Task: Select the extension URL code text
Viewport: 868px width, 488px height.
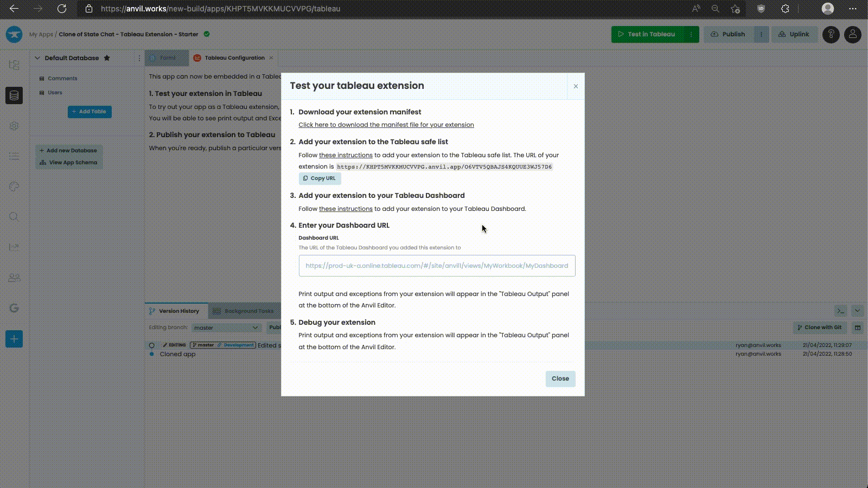Action: coord(444,167)
